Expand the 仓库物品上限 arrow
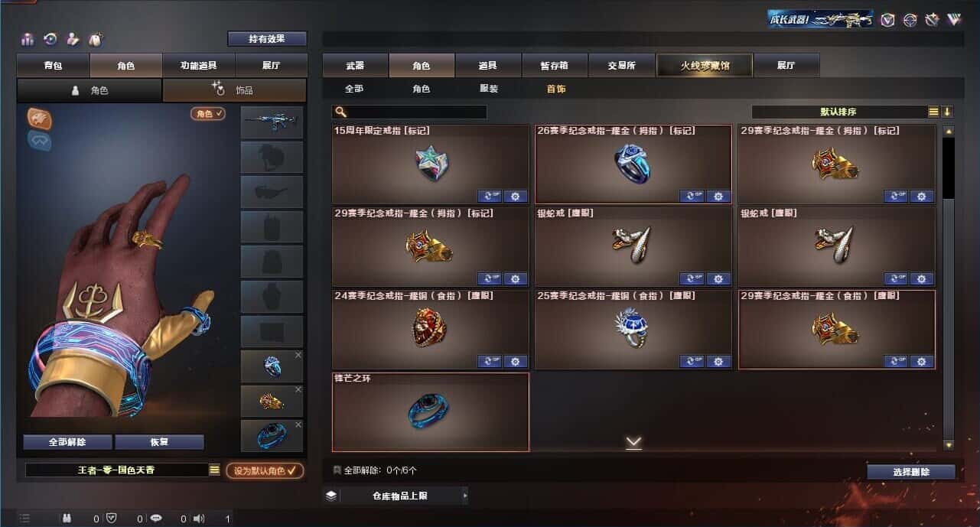 coord(464,496)
